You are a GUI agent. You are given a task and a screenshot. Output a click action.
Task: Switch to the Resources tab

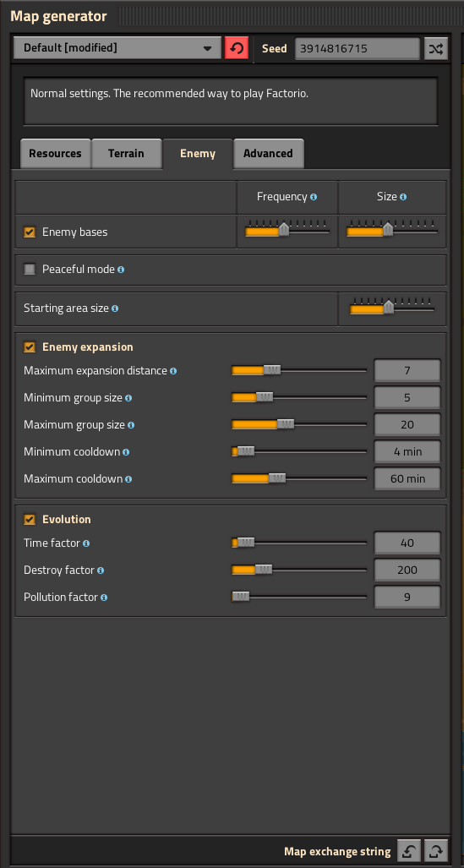point(56,153)
